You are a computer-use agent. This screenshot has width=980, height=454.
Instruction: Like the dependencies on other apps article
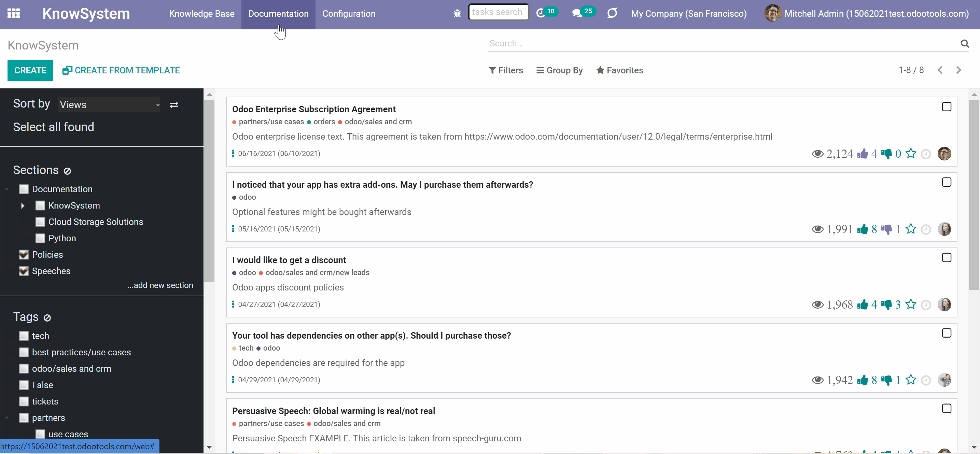point(863,380)
